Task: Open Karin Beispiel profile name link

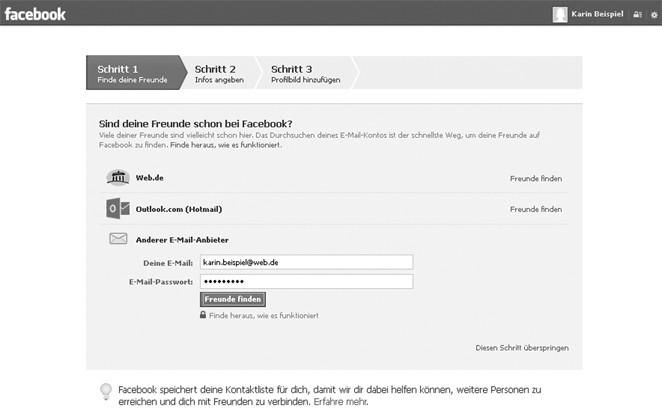Action: [597, 14]
